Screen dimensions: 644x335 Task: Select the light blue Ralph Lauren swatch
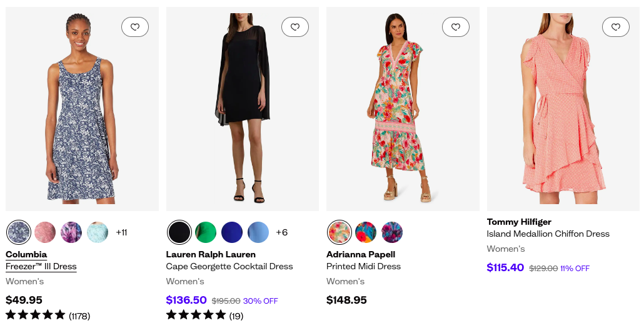258,232
